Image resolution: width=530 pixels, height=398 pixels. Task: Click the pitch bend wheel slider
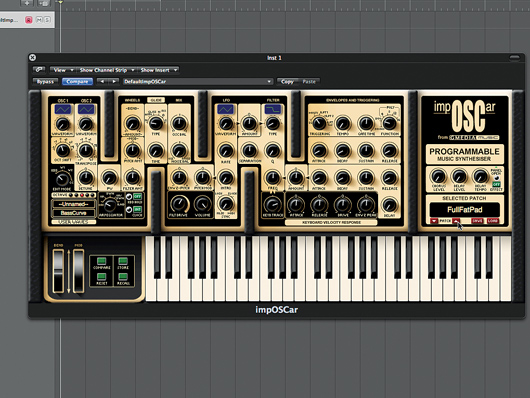(58, 271)
